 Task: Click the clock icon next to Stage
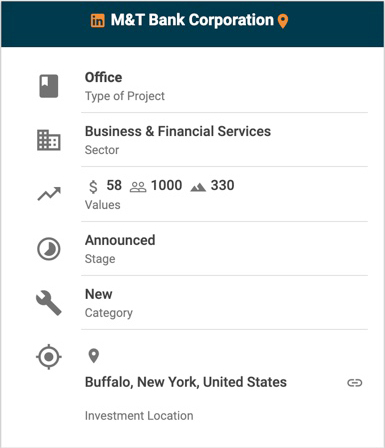pos(49,249)
